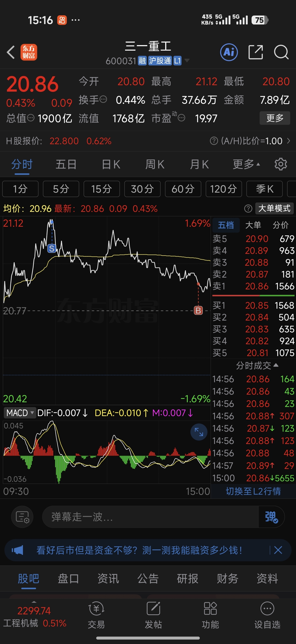Open the 公告 tab
The image size is (296, 644).
click(x=148, y=579)
